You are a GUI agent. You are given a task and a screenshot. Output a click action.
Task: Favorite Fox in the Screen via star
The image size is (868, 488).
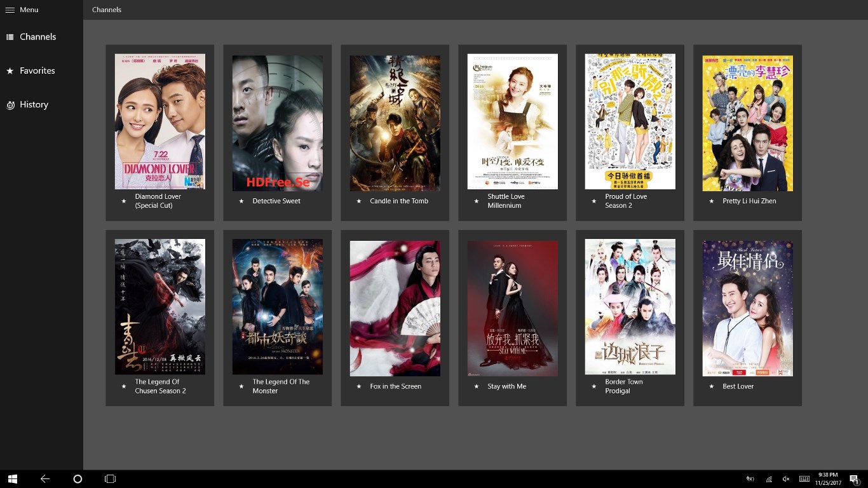(359, 386)
